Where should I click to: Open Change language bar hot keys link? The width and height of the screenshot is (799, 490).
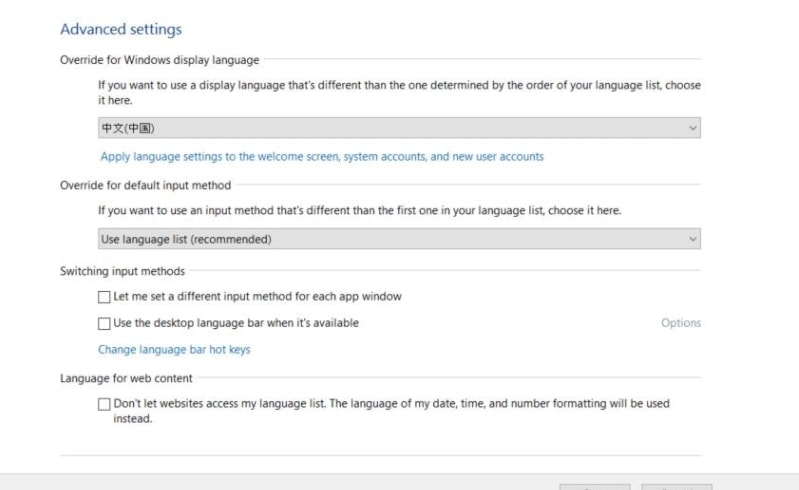174,349
